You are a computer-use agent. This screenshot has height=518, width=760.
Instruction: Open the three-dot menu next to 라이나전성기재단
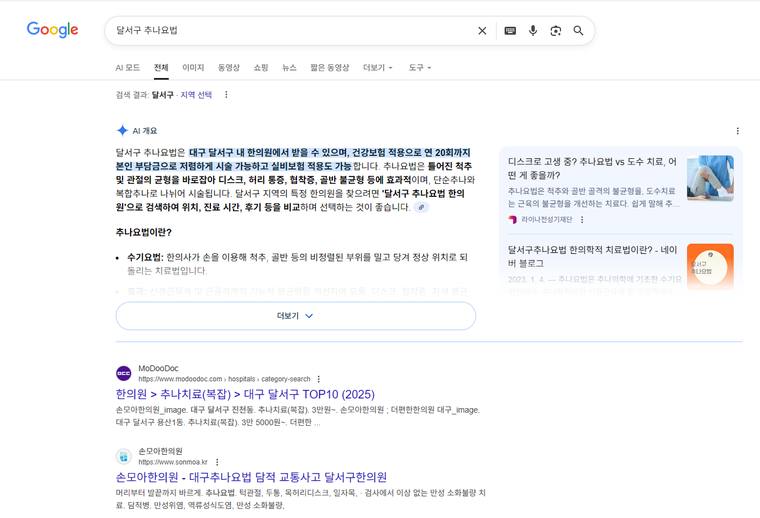(582, 220)
